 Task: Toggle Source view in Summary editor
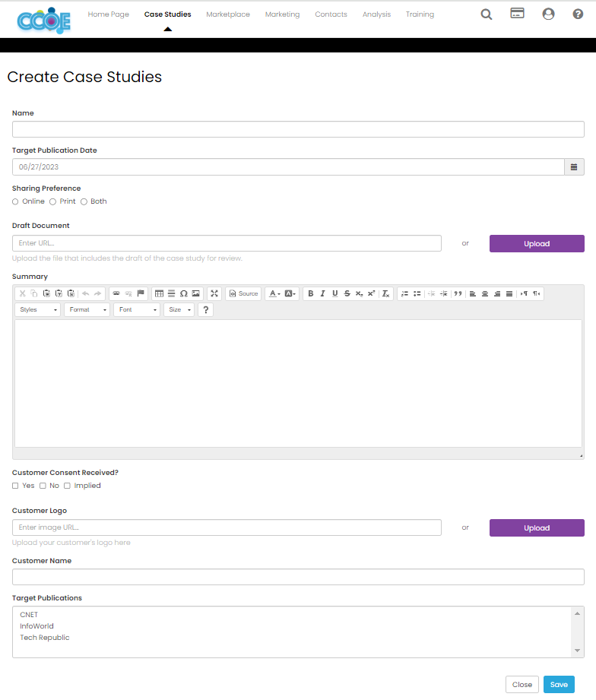pos(244,293)
